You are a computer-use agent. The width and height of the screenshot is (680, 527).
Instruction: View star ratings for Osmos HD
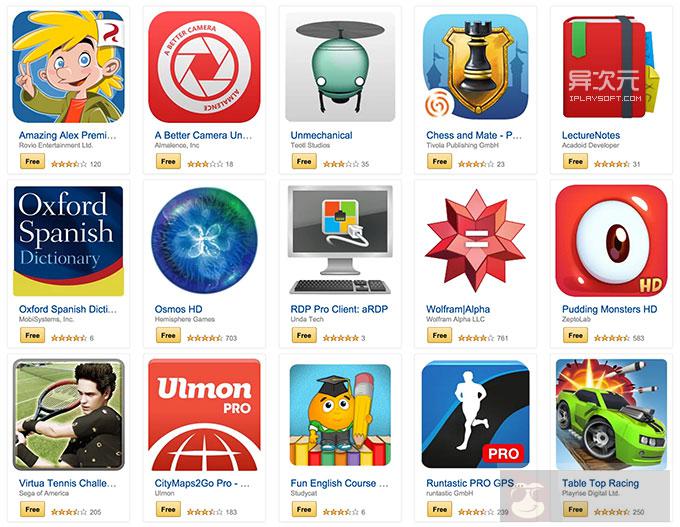click(205, 338)
